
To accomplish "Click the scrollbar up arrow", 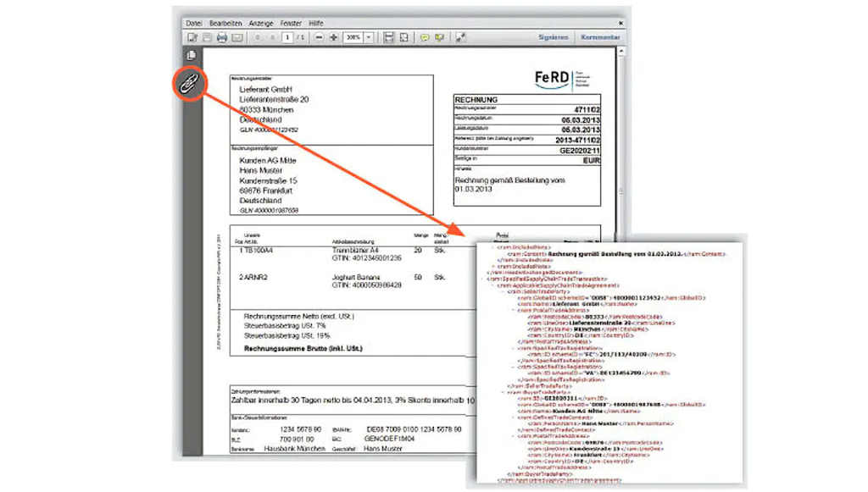I will (x=621, y=52).
